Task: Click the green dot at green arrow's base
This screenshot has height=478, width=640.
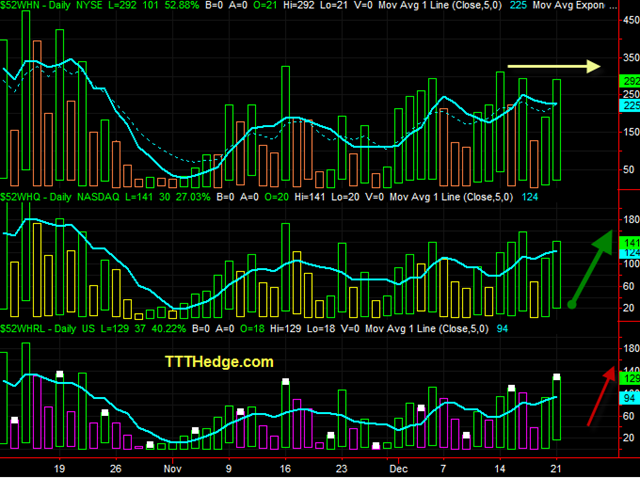Action: 572,305
